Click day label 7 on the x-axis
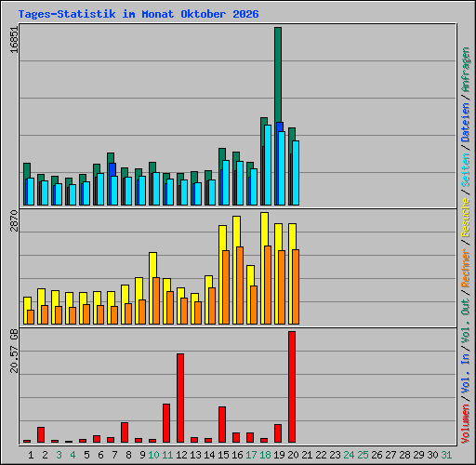The image size is (476, 465). click(x=114, y=455)
